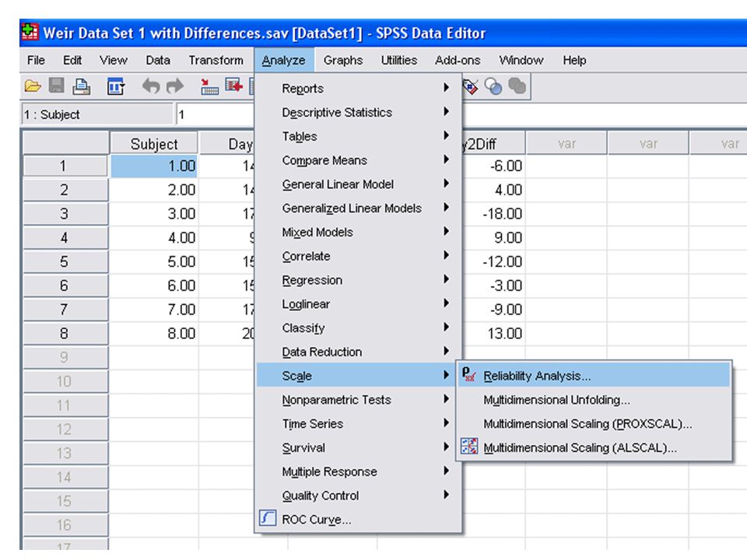
Task: Expand the Descriptive Statistics submenu
Action: [x=359, y=112]
